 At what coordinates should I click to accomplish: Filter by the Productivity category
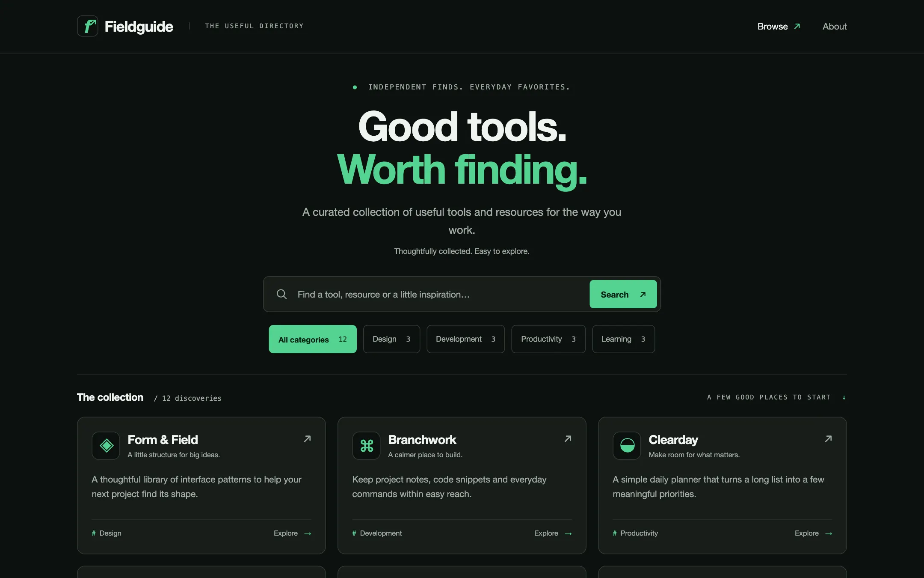(x=548, y=339)
